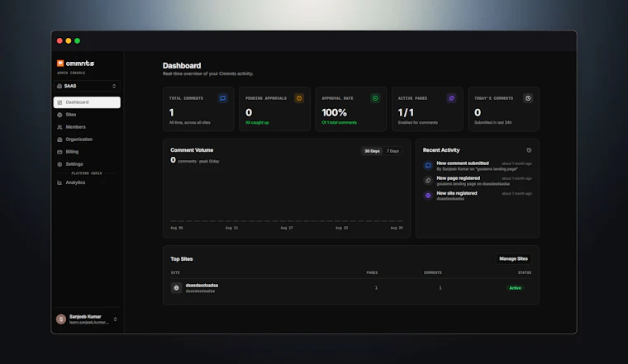Close the window with red button
The width and height of the screenshot is (628, 364).
click(59, 40)
